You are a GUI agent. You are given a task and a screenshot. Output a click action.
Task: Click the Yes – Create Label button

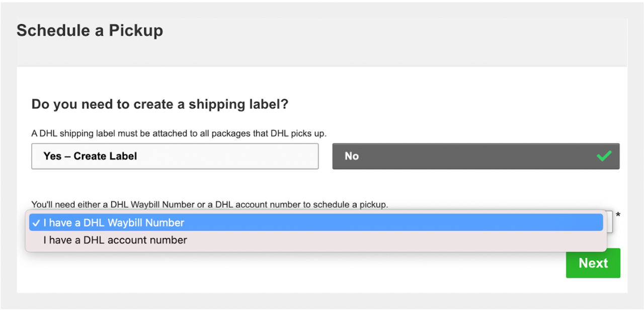[x=175, y=156]
